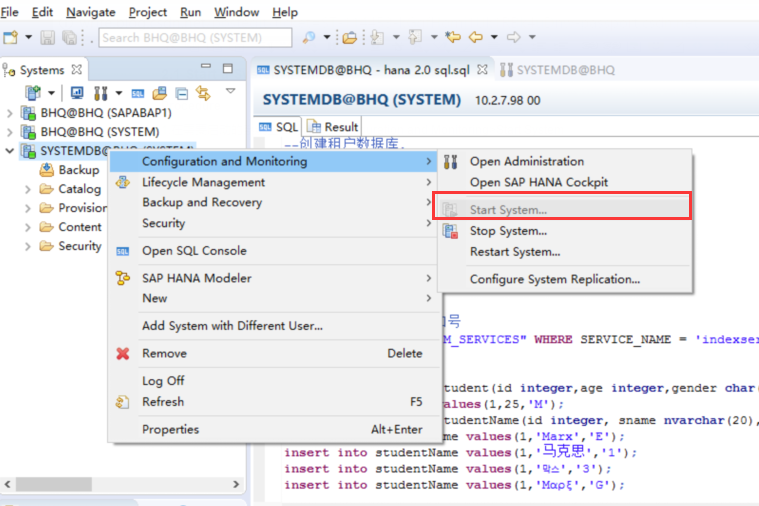
Task: Close the Systems view tab
Action: (x=76, y=70)
